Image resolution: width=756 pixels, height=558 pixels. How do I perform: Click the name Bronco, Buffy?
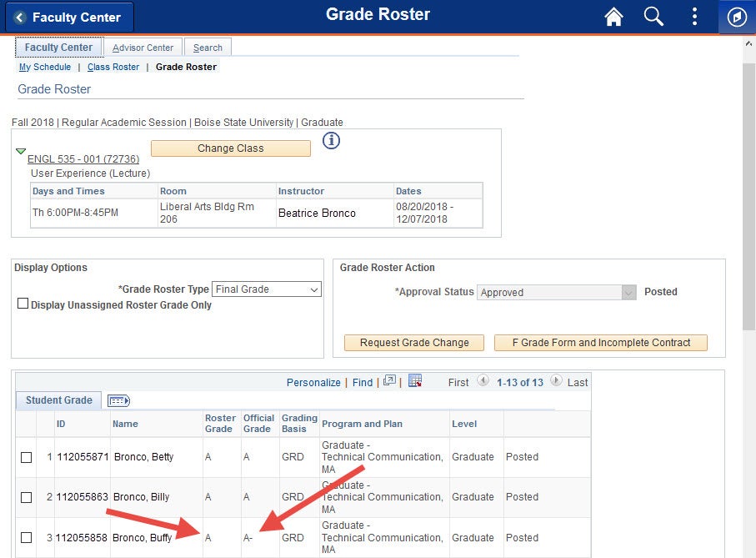(143, 538)
